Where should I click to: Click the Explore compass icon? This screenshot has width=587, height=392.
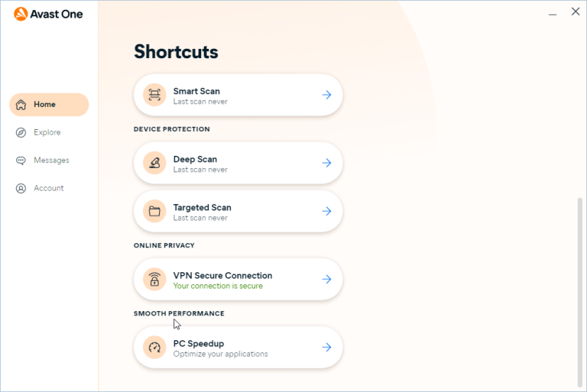[x=21, y=132]
